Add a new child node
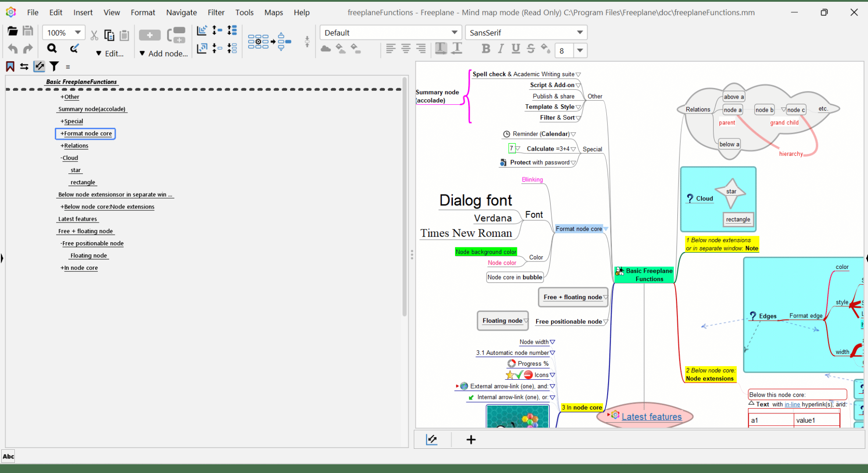The image size is (868, 473). (x=149, y=35)
